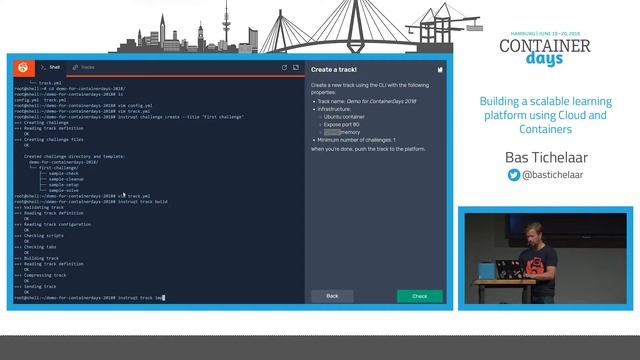
Task: Click the @bastichelaar handle
Action: coord(553,175)
